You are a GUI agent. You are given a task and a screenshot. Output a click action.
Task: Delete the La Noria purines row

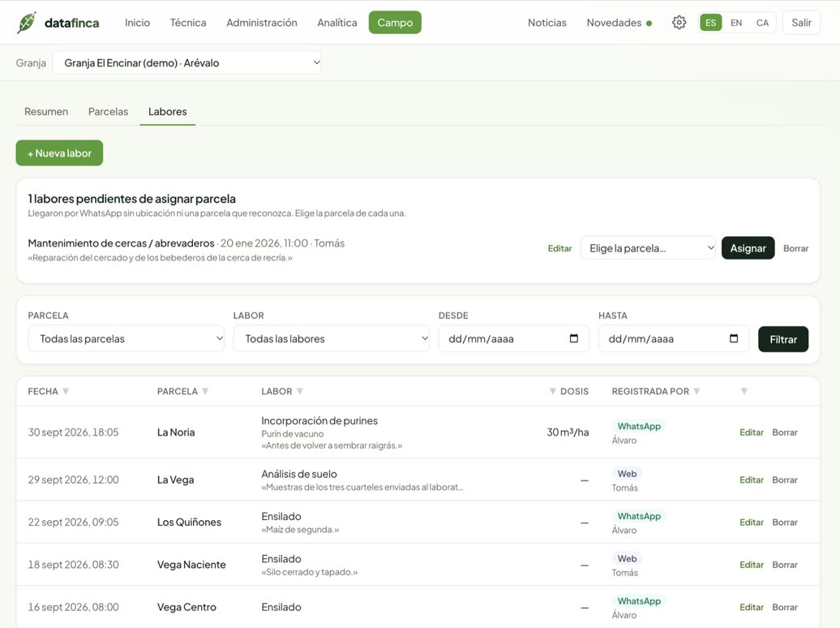pyautogui.click(x=785, y=432)
